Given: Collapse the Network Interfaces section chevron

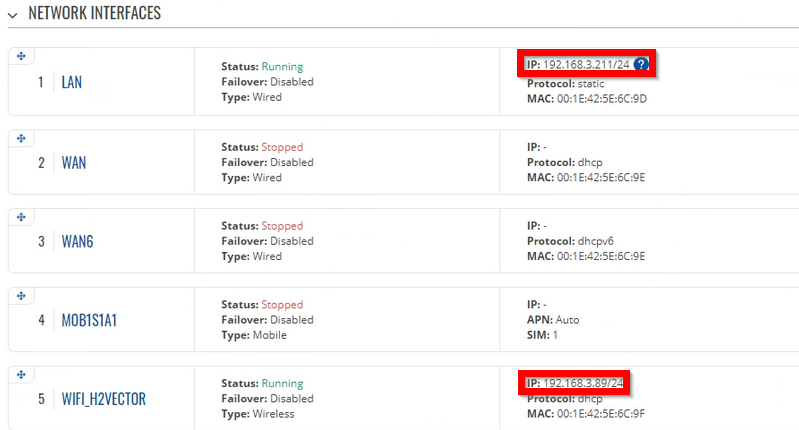Looking at the screenshot, I should pyautogui.click(x=13, y=15).
